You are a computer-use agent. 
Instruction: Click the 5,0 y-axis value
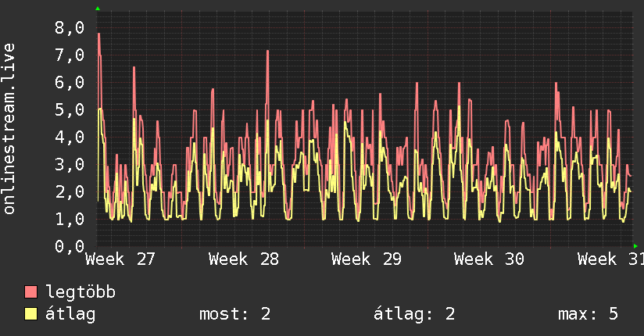pyautogui.click(x=70, y=109)
